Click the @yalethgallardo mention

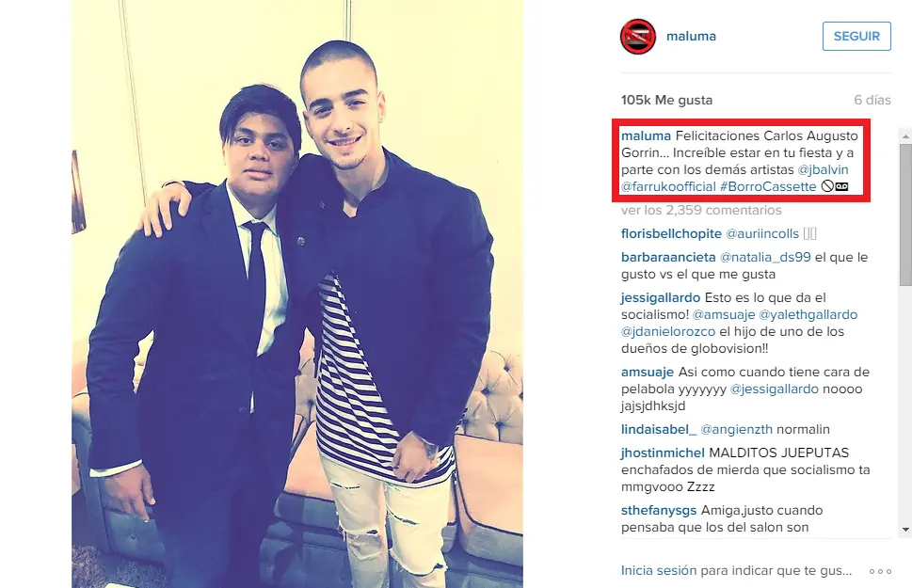808,314
